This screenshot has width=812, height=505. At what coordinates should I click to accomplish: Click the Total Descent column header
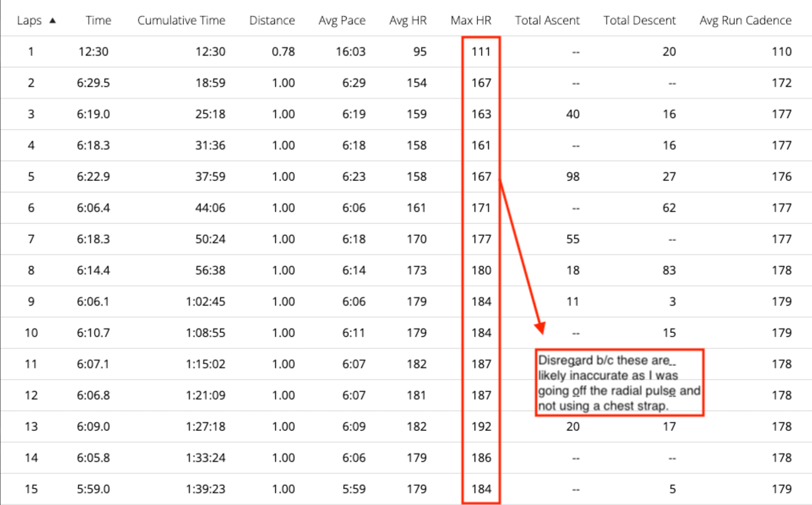pyautogui.click(x=639, y=20)
